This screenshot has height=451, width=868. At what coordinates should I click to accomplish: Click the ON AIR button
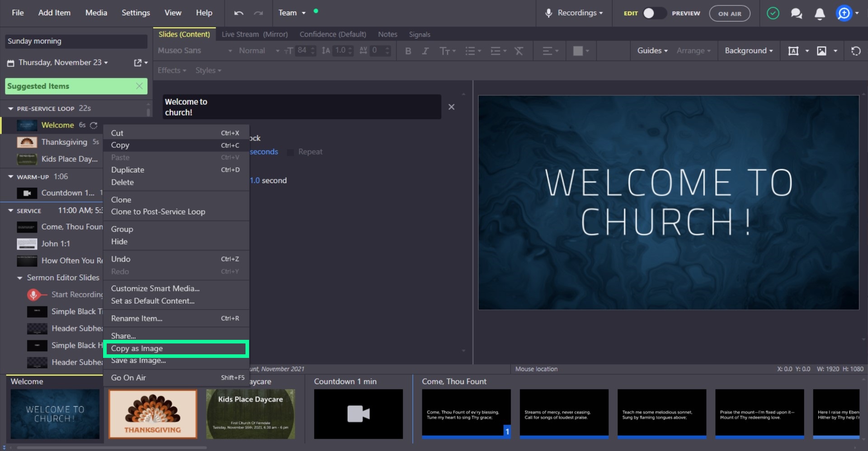pos(730,14)
